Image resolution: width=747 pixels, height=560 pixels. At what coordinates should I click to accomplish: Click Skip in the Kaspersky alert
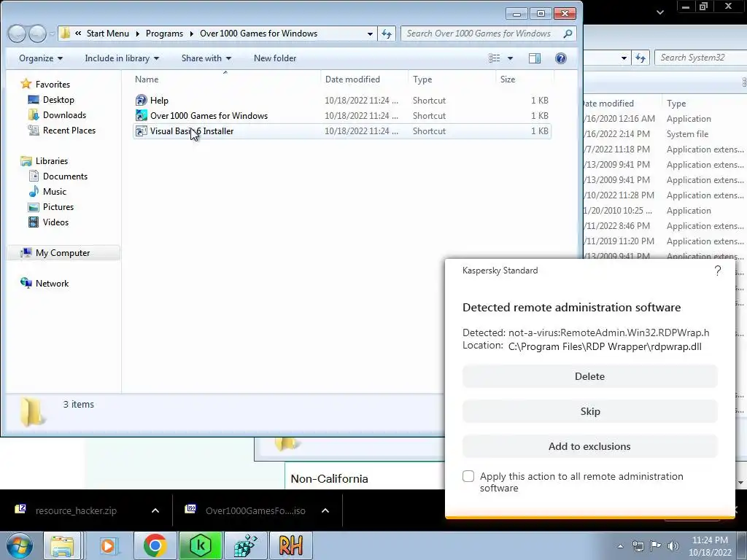[589, 411]
